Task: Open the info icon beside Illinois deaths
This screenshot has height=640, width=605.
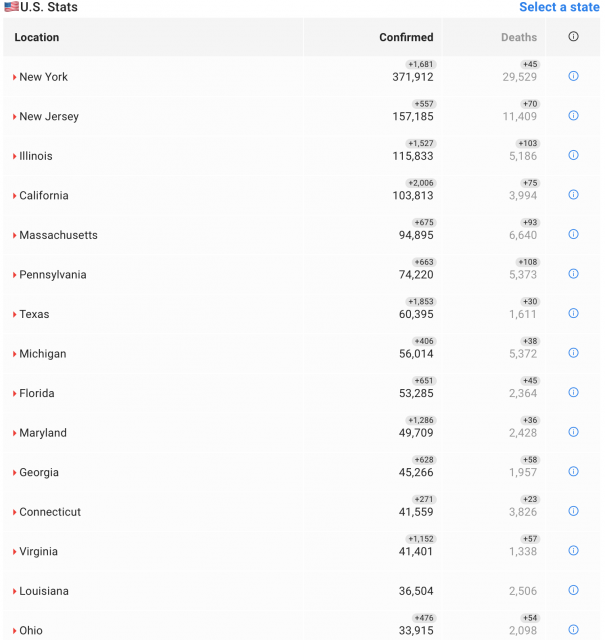Action: click(x=573, y=155)
